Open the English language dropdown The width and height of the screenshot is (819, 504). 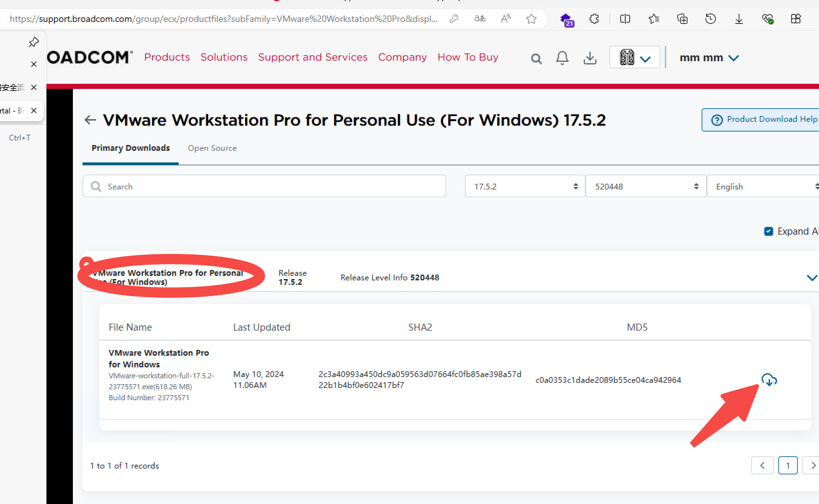pyautogui.click(x=763, y=186)
